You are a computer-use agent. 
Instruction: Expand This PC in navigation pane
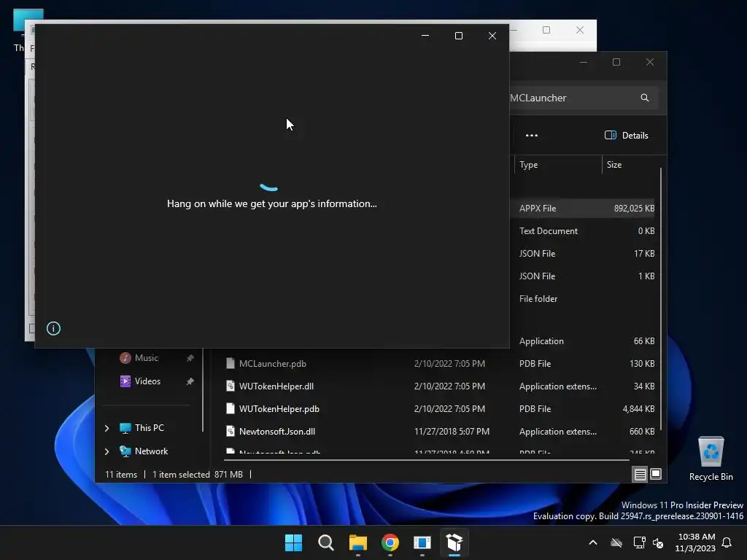point(107,428)
